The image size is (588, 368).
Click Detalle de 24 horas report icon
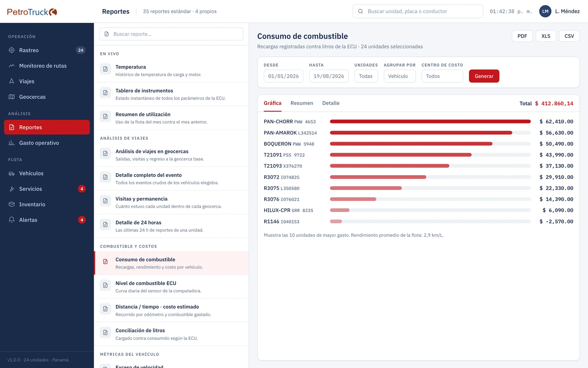coord(105,224)
